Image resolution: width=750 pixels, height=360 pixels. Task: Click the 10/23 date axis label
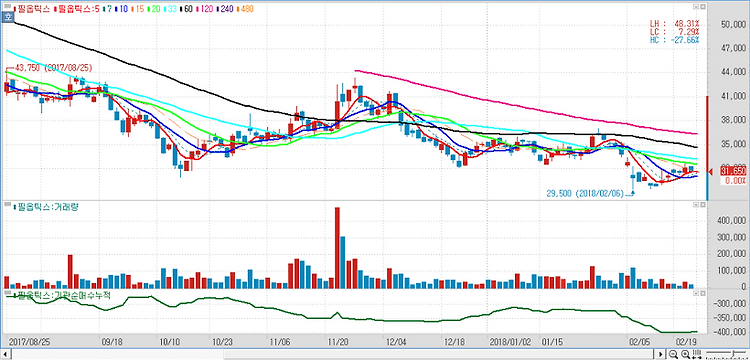click(x=222, y=342)
